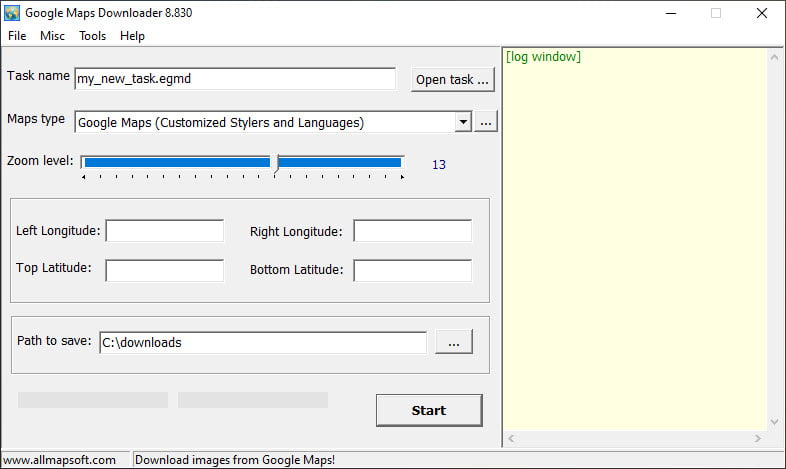Minimize the Google Maps Downloader window
The height and width of the screenshot is (469, 786).
[x=671, y=13]
